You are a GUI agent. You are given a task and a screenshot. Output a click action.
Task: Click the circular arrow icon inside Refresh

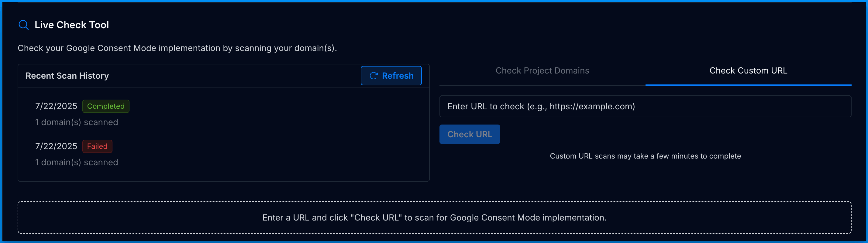coord(373,76)
